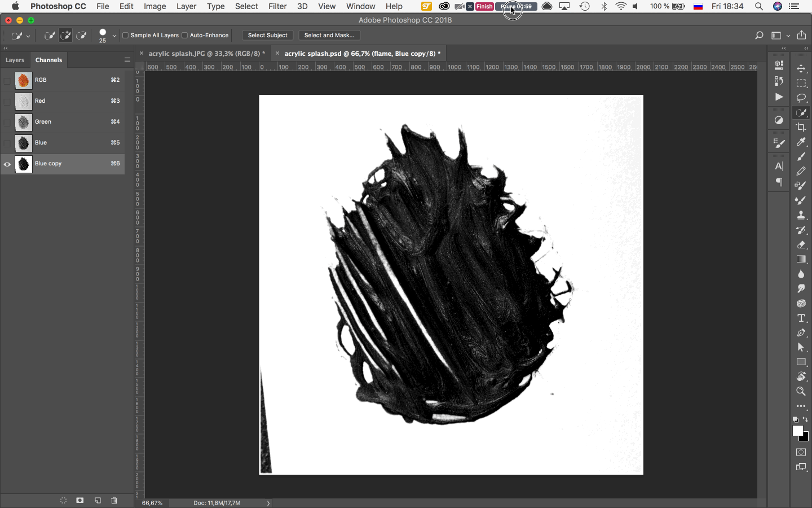Open the 3D panel icon
The image size is (812, 508).
[x=779, y=65]
